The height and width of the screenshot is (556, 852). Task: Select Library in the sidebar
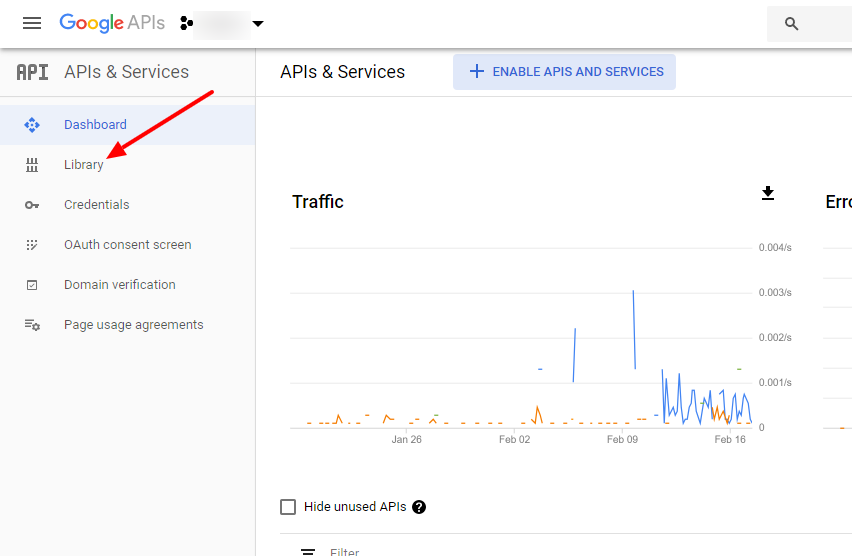84,165
